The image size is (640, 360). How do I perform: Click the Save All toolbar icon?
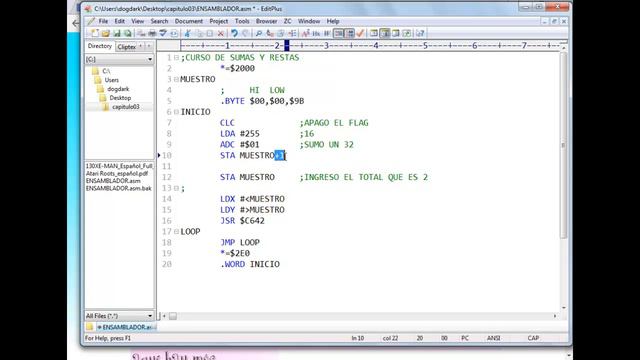pyautogui.click(x=128, y=33)
